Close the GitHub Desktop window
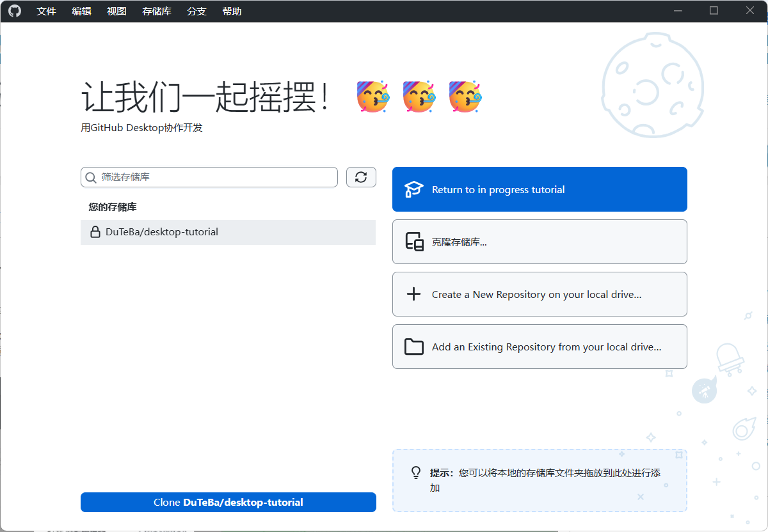The image size is (768, 532). tap(750, 11)
